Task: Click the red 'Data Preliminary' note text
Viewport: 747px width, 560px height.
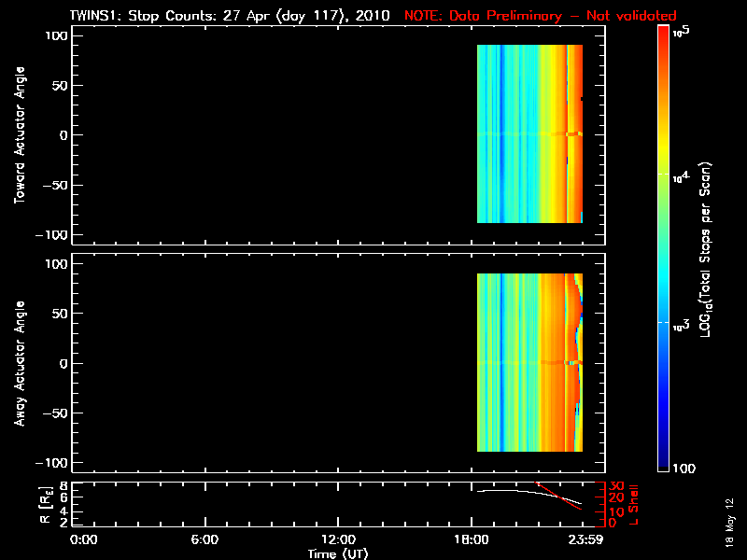Action: [x=540, y=16]
